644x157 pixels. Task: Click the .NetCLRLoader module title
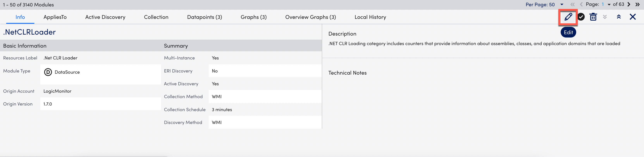click(x=29, y=32)
